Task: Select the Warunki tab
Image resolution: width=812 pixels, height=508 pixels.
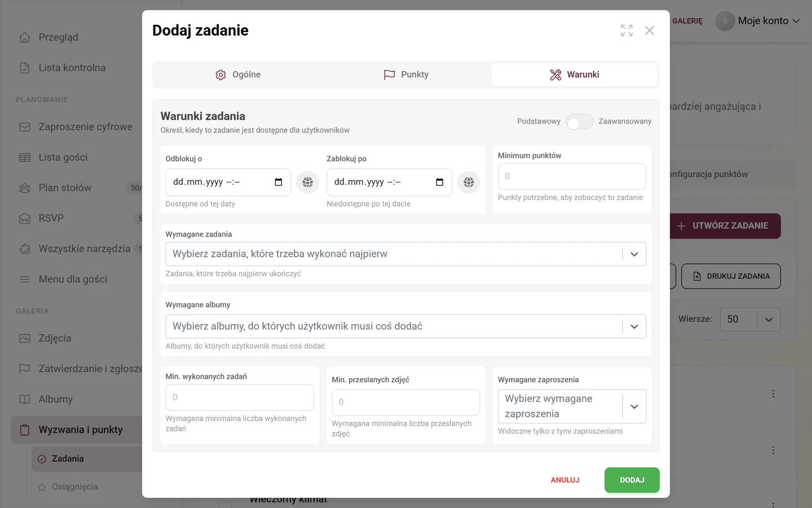Action: click(574, 75)
